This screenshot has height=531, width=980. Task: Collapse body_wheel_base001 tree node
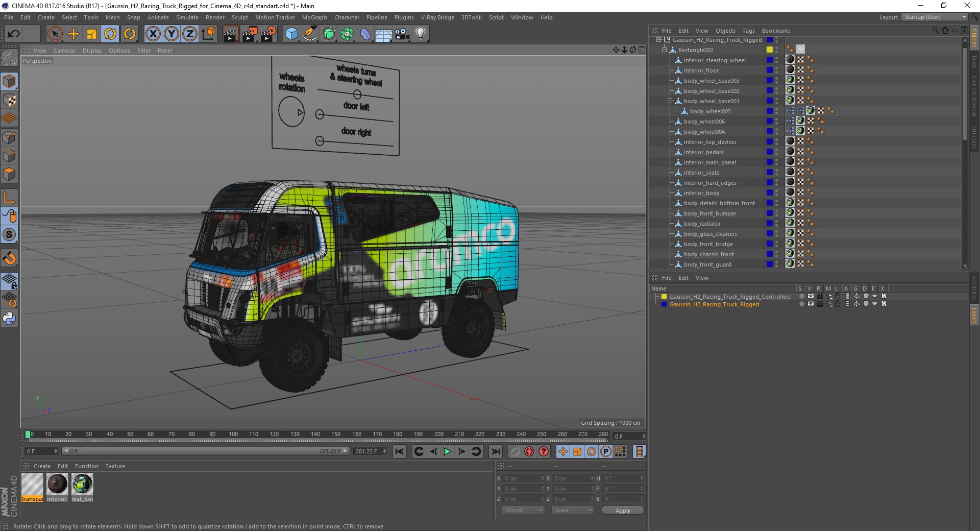670,101
